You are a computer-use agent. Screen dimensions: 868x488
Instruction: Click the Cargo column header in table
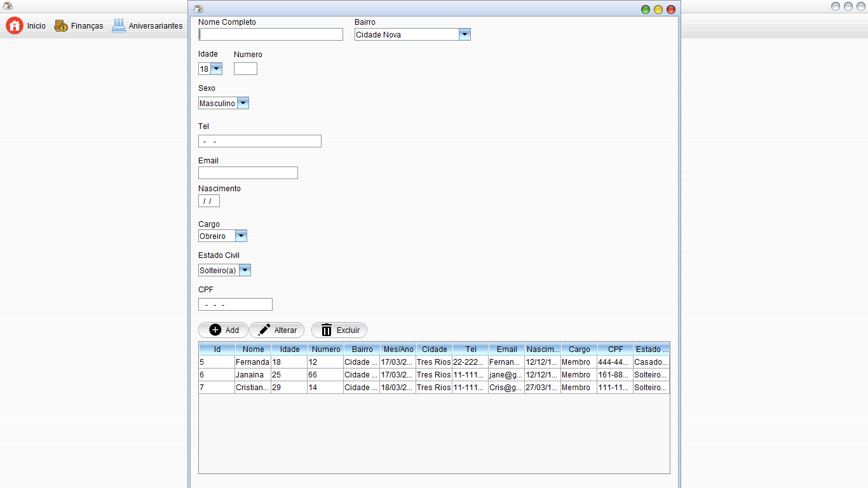pos(580,349)
